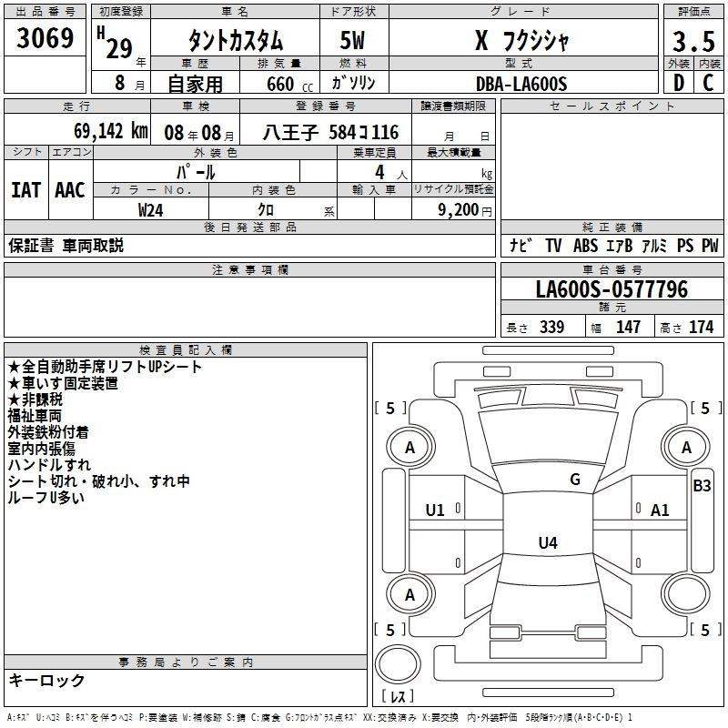The height and width of the screenshot is (728, 728).
Task: Select the registration number 八王子 584コ116
Action: pos(331,132)
